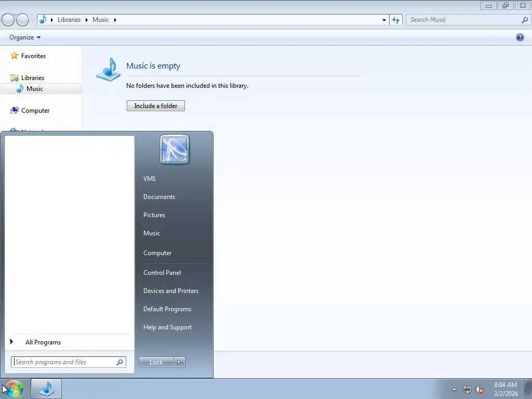
Task: Click Libraries in the address breadcrumb
Action: [69, 20]
